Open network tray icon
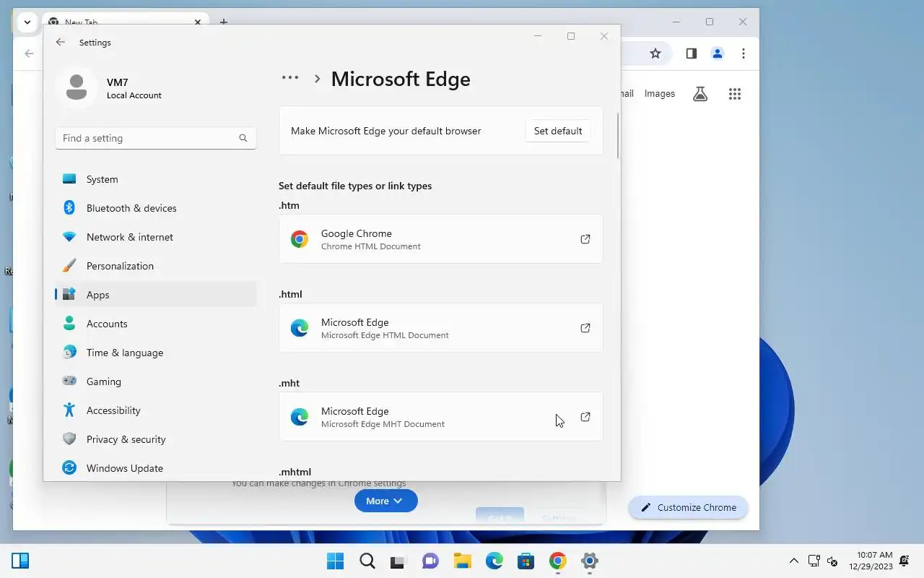The image size is (924, 578). 814,561
